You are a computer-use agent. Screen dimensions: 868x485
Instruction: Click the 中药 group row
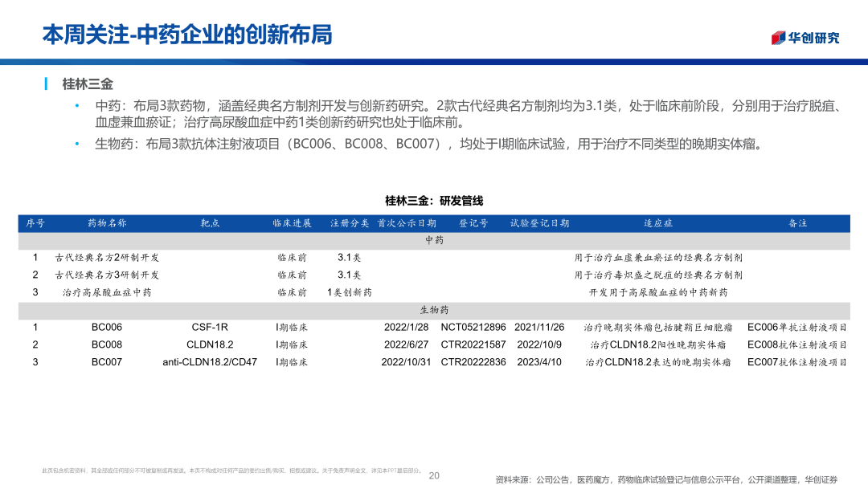pos(434,241)
